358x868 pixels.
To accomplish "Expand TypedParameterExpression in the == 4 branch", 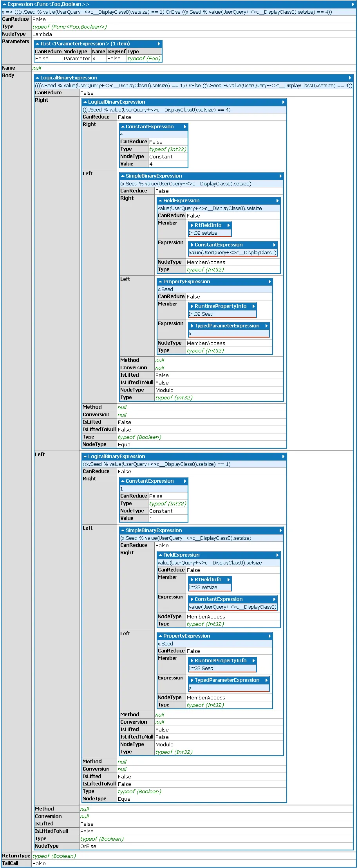I will click(192, 326).
